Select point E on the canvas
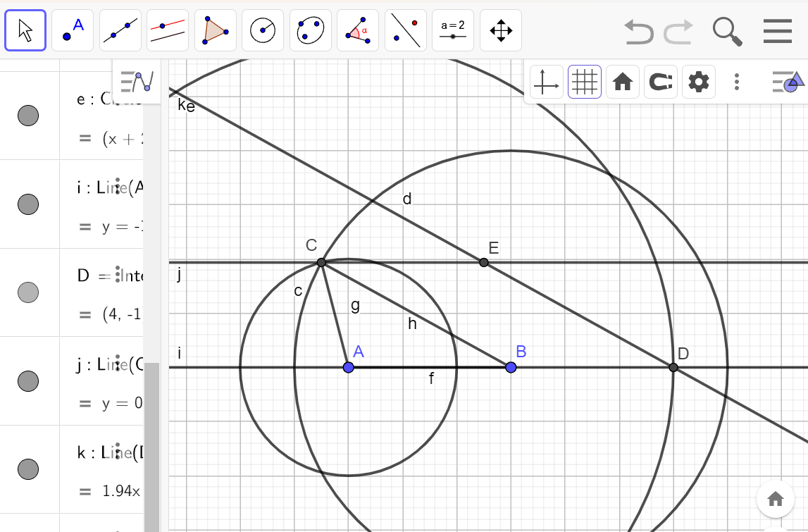 [x=483, y=262]
